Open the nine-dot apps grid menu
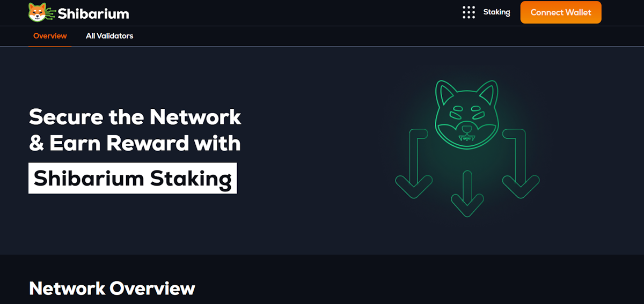The image size is (644, 304). click(469, 12)
